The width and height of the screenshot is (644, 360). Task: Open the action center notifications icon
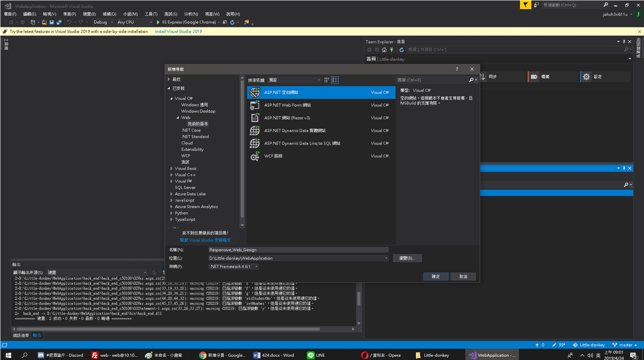pos(633,355)
